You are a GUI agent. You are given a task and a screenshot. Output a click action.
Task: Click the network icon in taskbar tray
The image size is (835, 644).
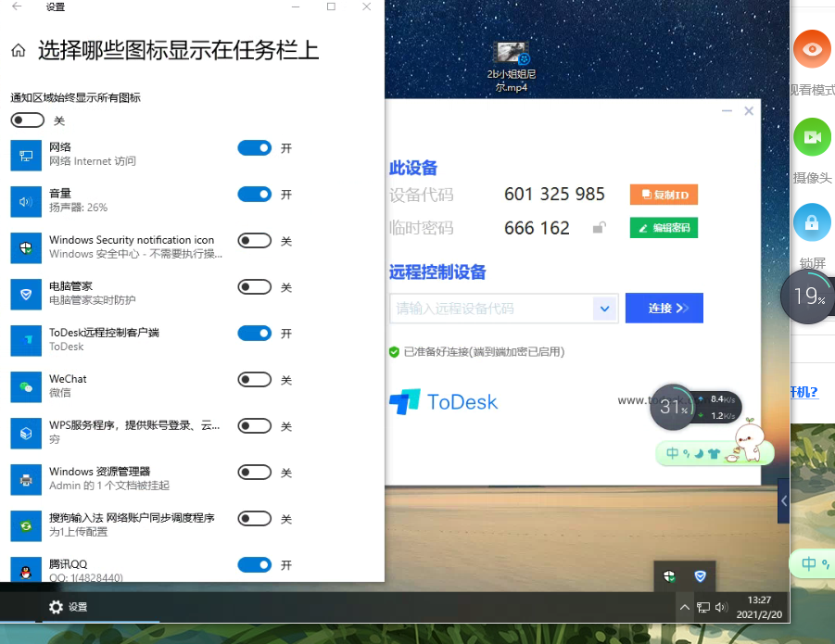(x=703, y=608)
